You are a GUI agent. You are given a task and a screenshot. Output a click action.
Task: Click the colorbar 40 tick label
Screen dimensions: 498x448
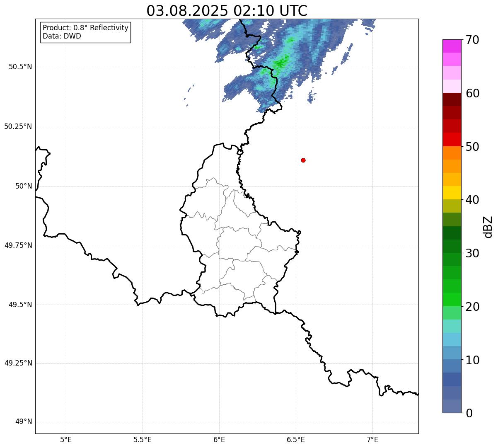[x=472, y=200]
